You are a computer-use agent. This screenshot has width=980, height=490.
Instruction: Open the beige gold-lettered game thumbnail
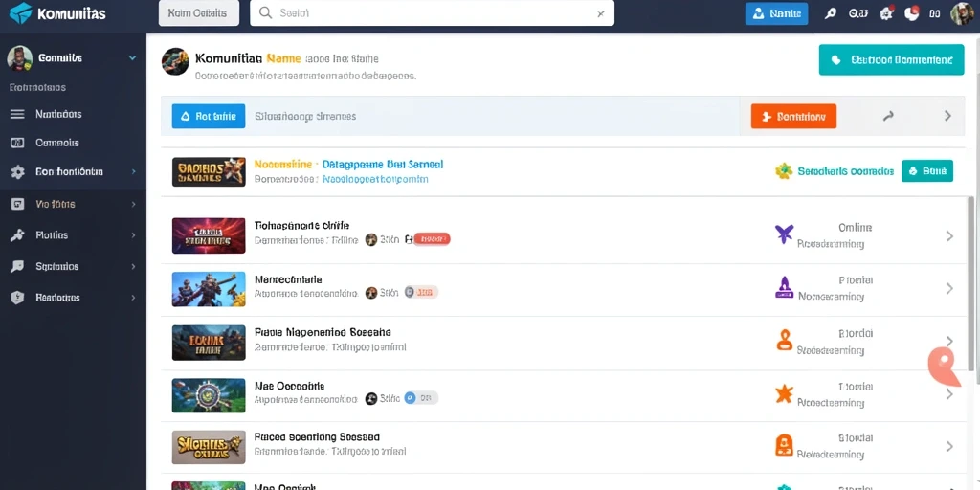[x=209, y=447]
